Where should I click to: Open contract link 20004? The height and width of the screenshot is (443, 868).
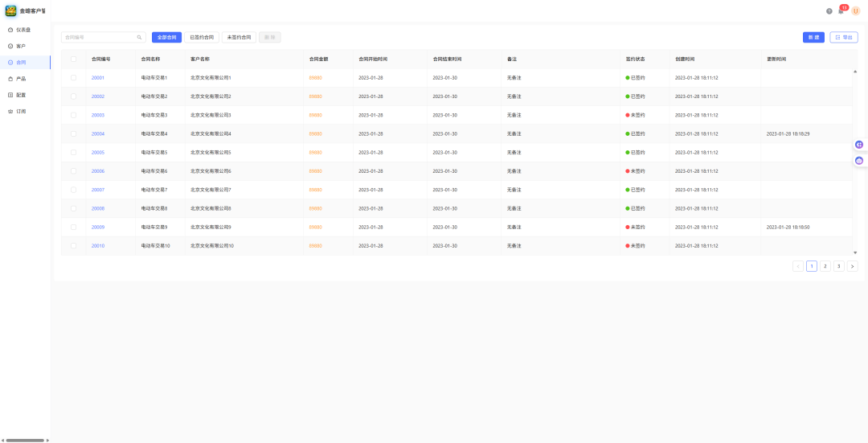click(x=98, y=133)
